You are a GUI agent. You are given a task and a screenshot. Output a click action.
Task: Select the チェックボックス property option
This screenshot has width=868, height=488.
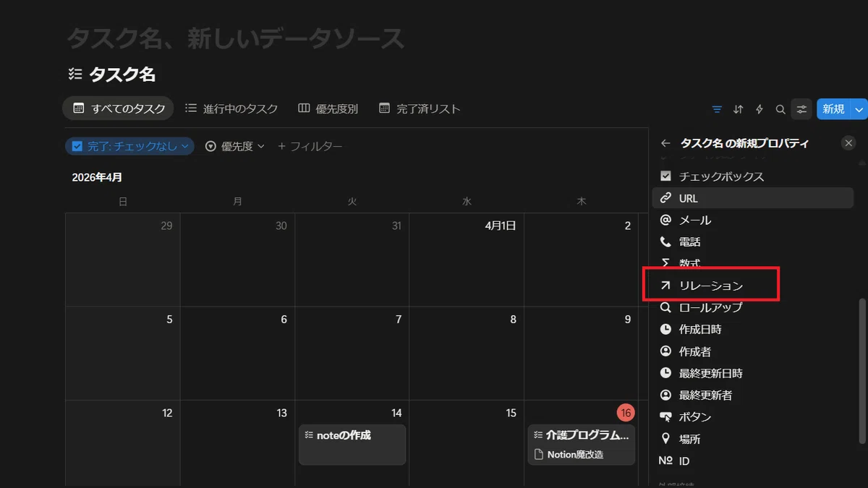point(752,176)
